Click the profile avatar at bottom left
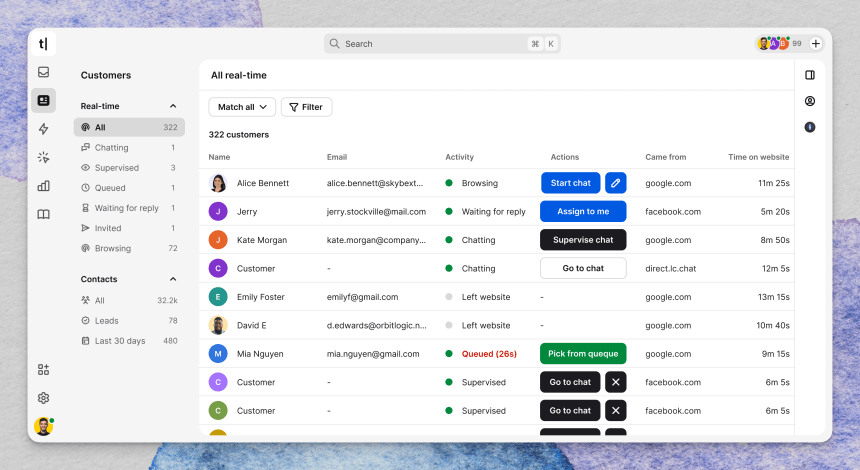This screenshot has height=470, width=860. [43, 426]
